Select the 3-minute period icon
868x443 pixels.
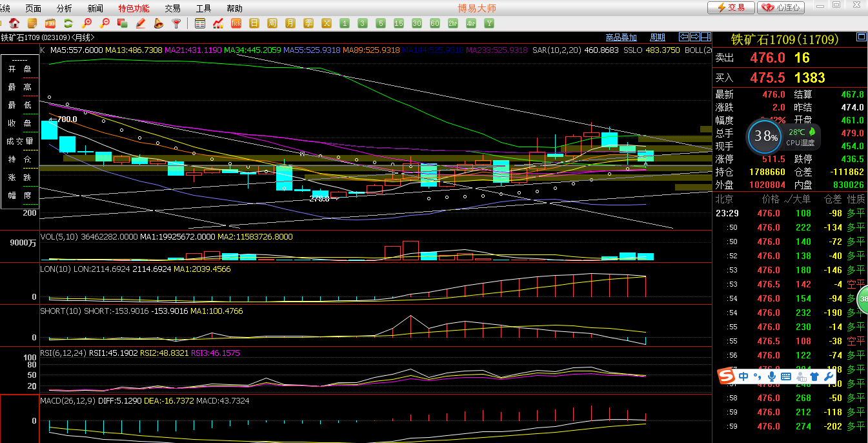[363, 23]
